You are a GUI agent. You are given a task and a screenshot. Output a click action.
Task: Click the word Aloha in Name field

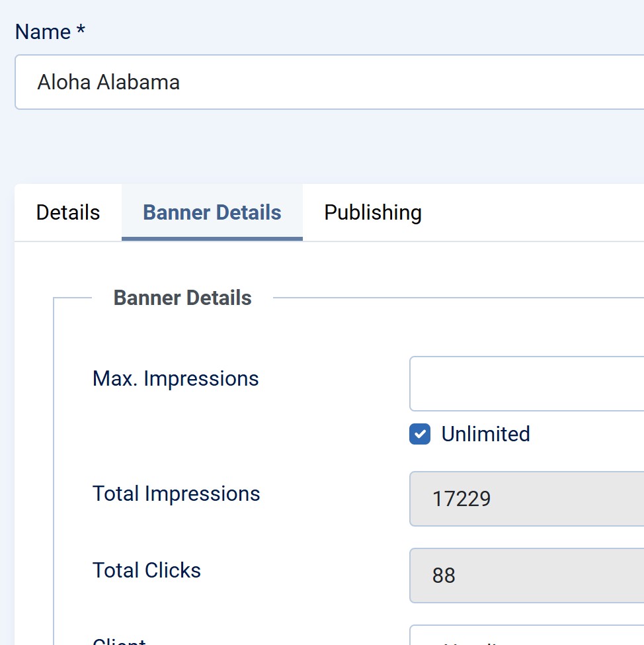(64, 82)
